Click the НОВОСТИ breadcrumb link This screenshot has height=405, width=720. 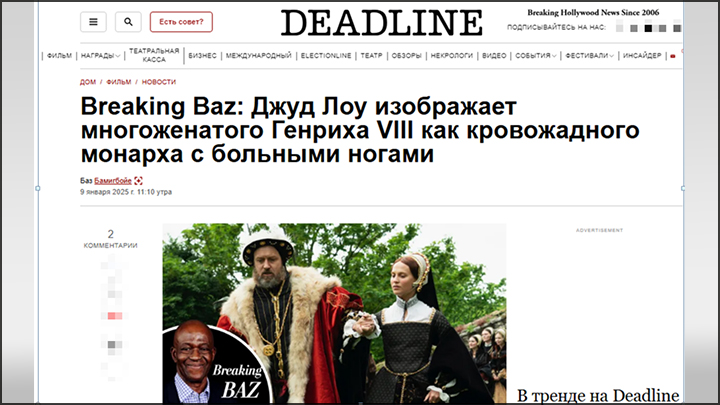[x=158, y=82]
